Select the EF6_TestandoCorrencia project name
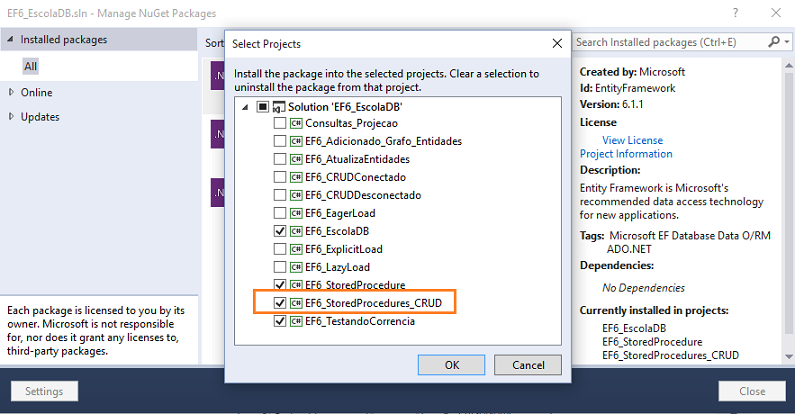The width and height of the screenshot is (795, 414). pyautogui.click(x=360, y=321)
